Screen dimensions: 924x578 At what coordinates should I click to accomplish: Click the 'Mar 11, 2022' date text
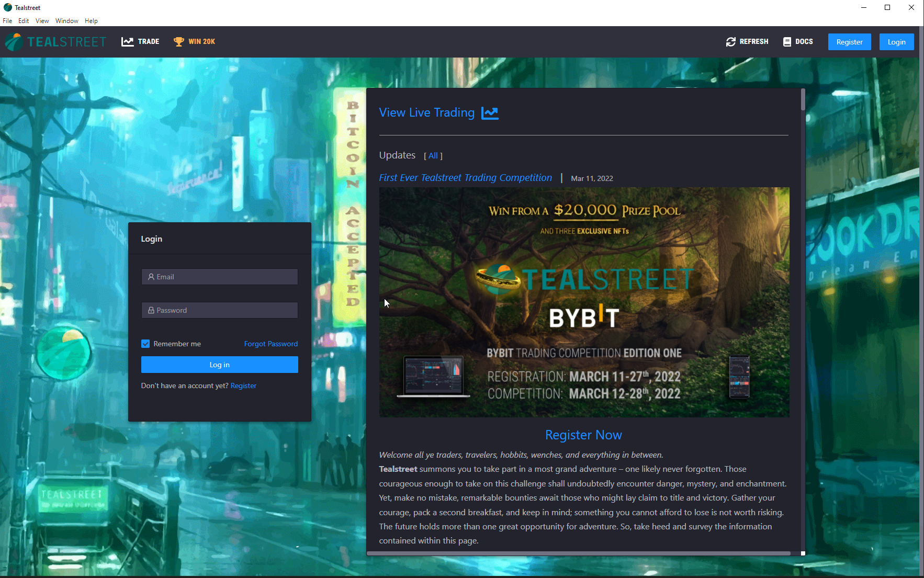[592, 178]
